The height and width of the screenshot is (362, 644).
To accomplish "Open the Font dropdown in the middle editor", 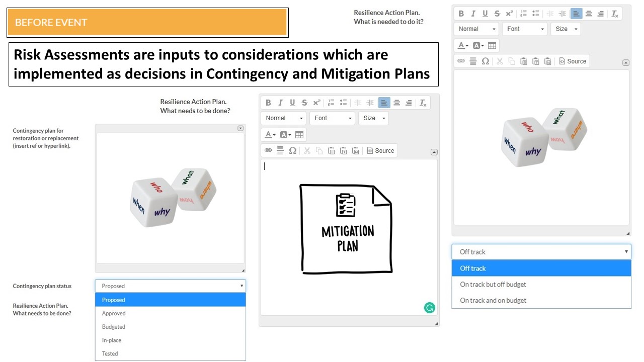I will [x=332, y=118].
